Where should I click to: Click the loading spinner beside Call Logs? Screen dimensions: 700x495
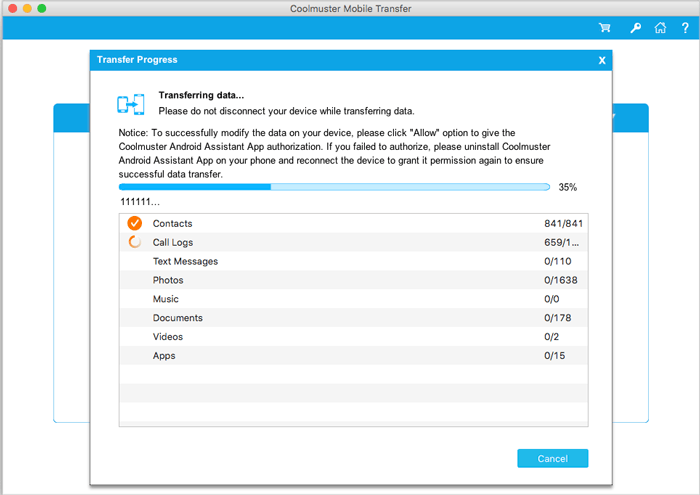pos(135,242)
